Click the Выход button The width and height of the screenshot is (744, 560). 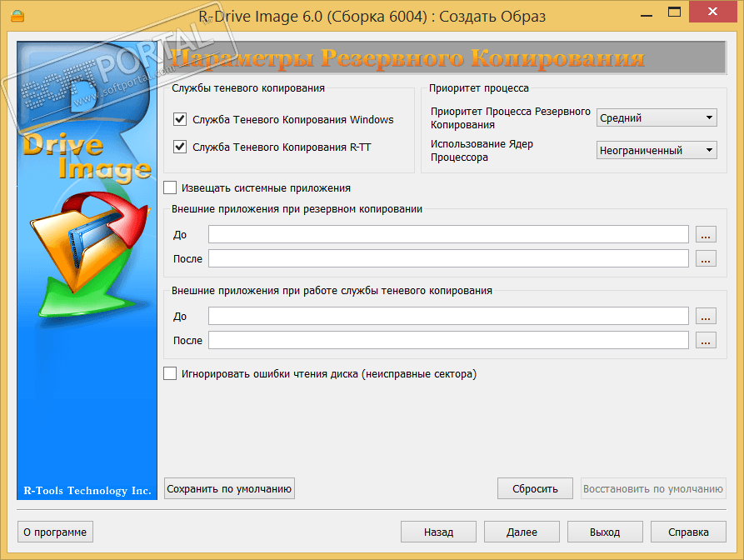point(605,532)
